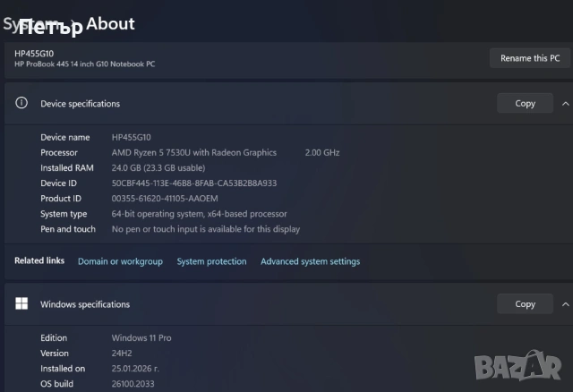Select the Device ID value 50CBF445-113E
The image size is (573, 392).
[x=194, y=183]
